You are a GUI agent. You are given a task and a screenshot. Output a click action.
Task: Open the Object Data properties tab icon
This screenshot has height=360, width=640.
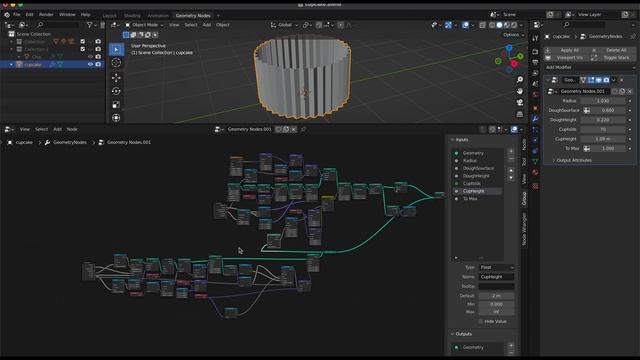(x=535, y=161)
